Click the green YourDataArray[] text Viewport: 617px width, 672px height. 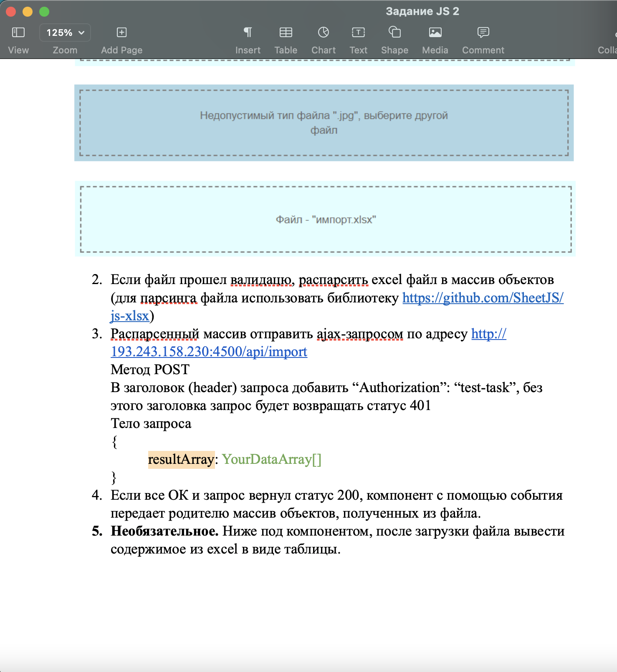272,459
